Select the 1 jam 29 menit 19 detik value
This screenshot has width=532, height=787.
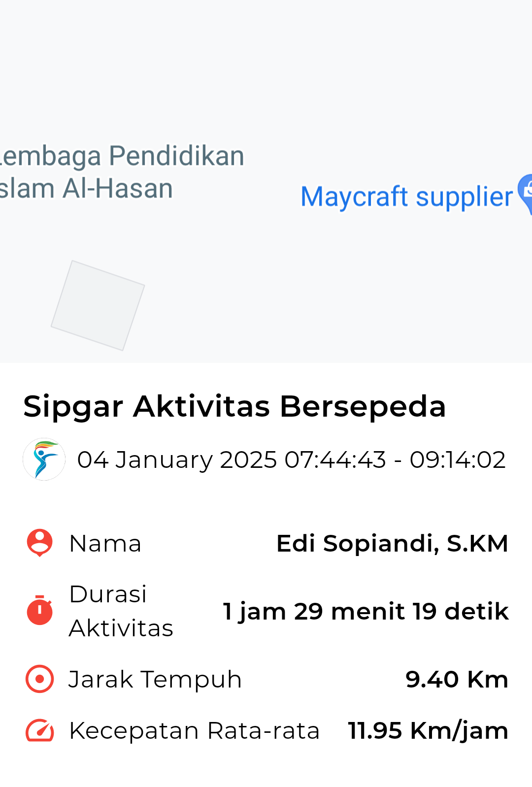point(366,611)
